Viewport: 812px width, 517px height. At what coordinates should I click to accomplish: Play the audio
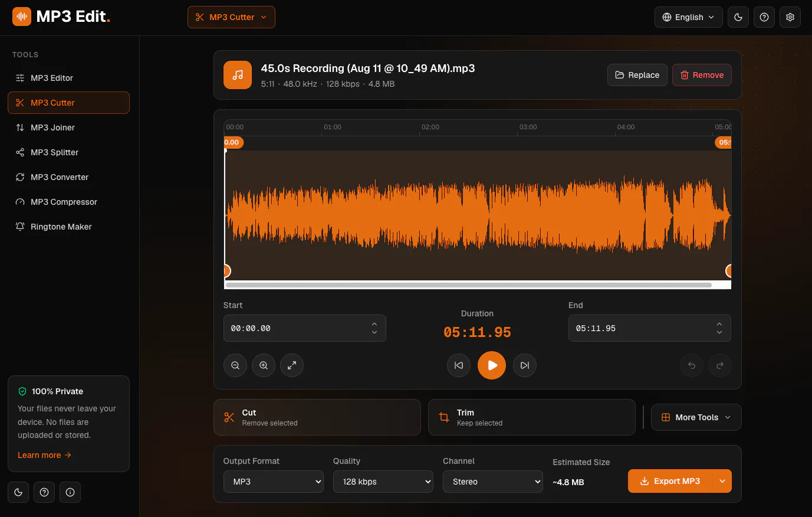492,365
